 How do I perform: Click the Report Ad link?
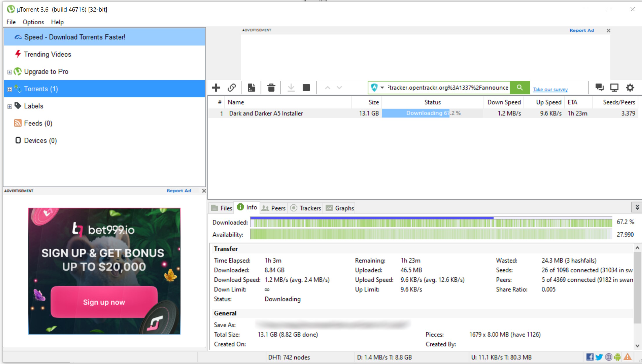tap(582, 30)
